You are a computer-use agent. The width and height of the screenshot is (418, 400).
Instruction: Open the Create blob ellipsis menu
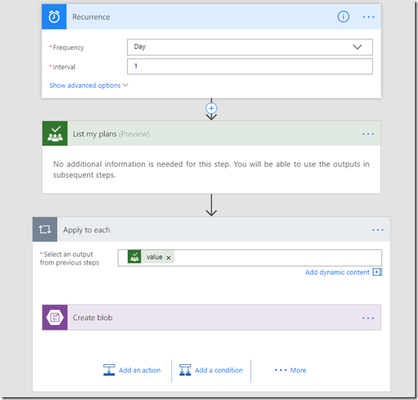[x=368, y=318]
